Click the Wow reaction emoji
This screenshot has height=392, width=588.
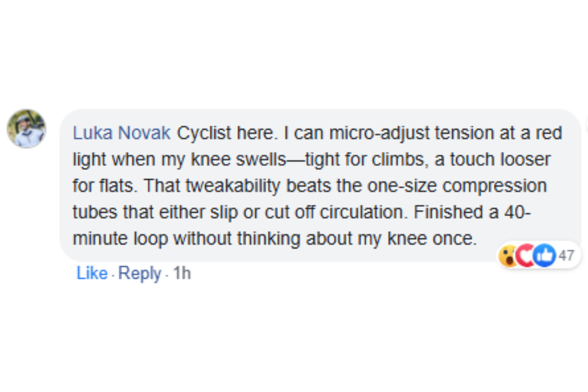click(x=508, y=256)
